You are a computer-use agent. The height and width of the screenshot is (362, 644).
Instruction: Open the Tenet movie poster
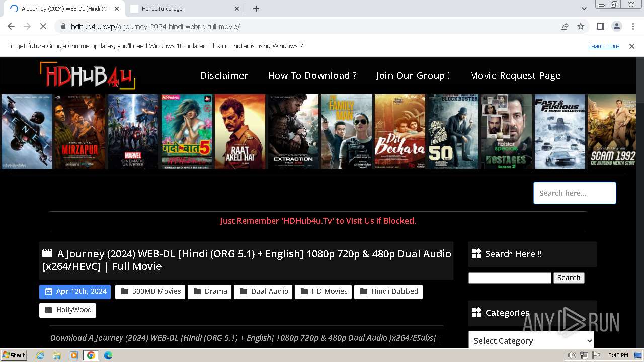click(x=27, y=132)
